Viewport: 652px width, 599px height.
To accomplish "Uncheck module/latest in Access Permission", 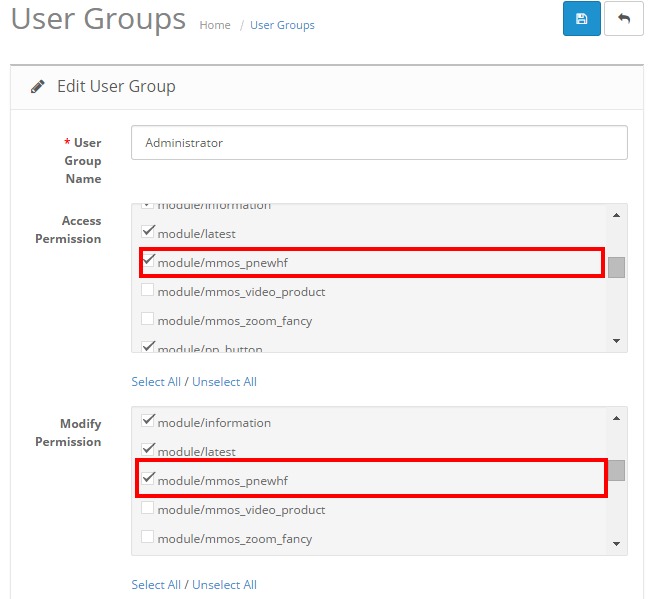I will point(148,232).
